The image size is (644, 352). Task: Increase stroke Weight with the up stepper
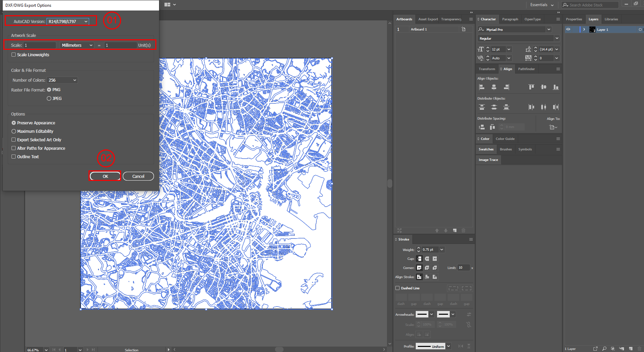pos(418,248)
